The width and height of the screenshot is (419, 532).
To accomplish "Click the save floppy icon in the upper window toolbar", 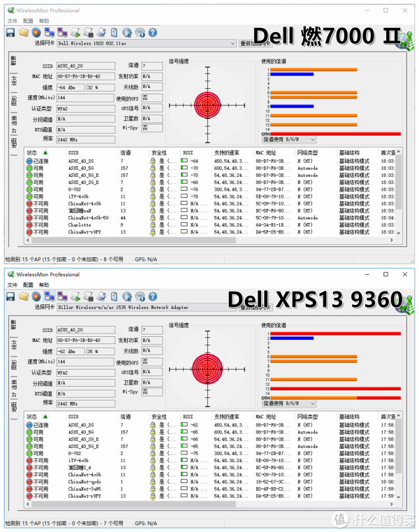I will click(x=10, y=32).
